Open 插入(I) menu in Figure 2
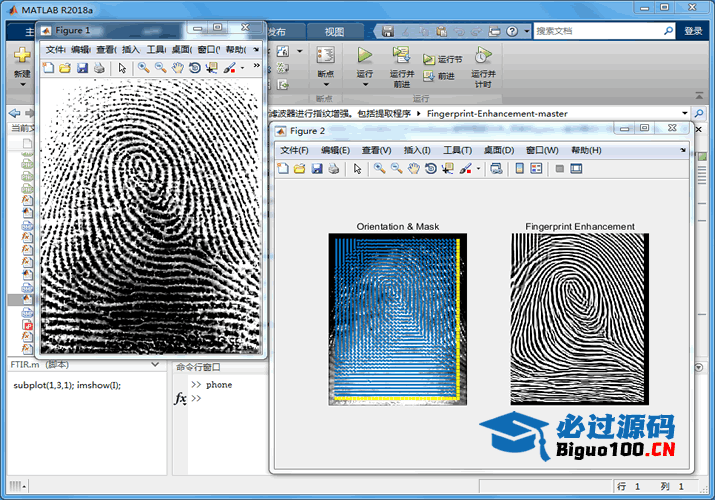The width and height of the screenshot is (715, 500). point(417,150)
